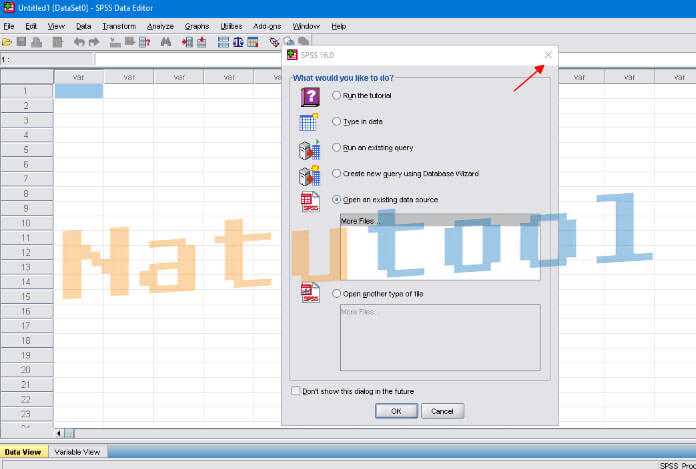Choose Create new query using Database Wizard
The image size is (696, 469).
(336, 173)
